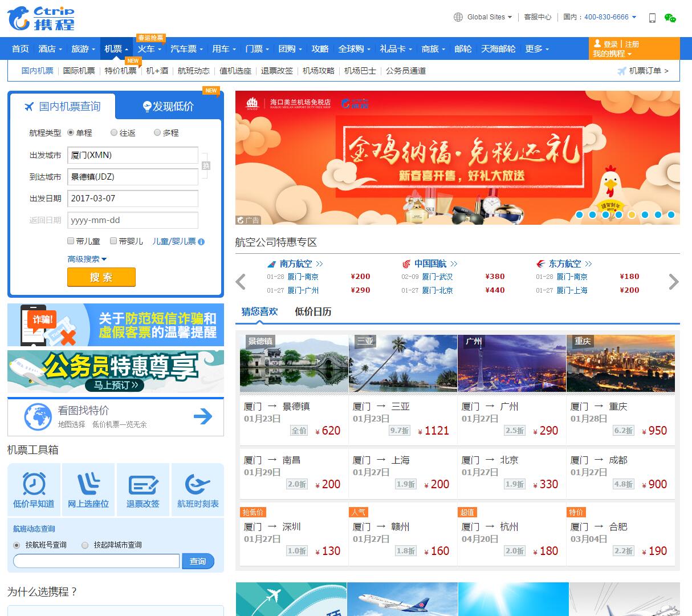Expand 高级搜索 advanced search options
This screenshot has height=616, width=692.
(x=87, y=259)
